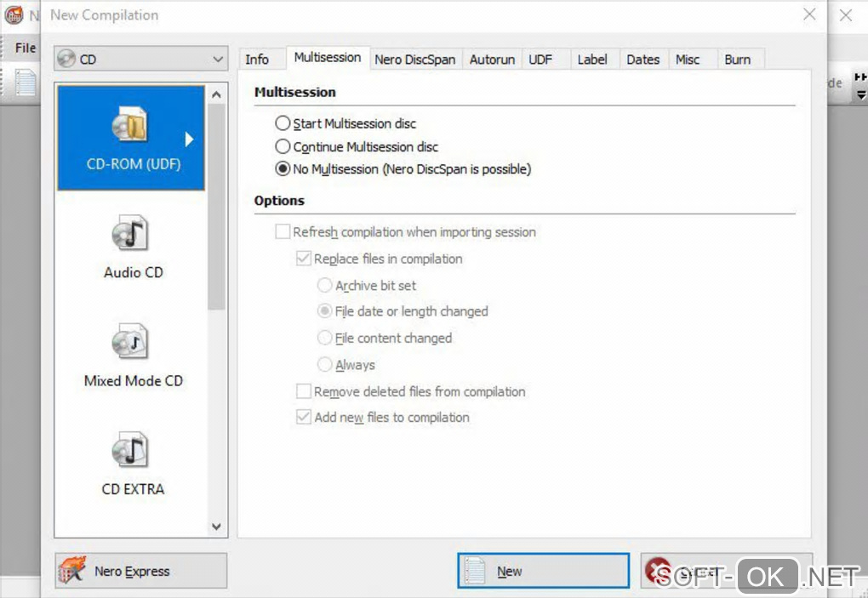Click the Nero Express button
Viewport: 868px width, 598px height.
pyautogui.click(x=141, y=570)
